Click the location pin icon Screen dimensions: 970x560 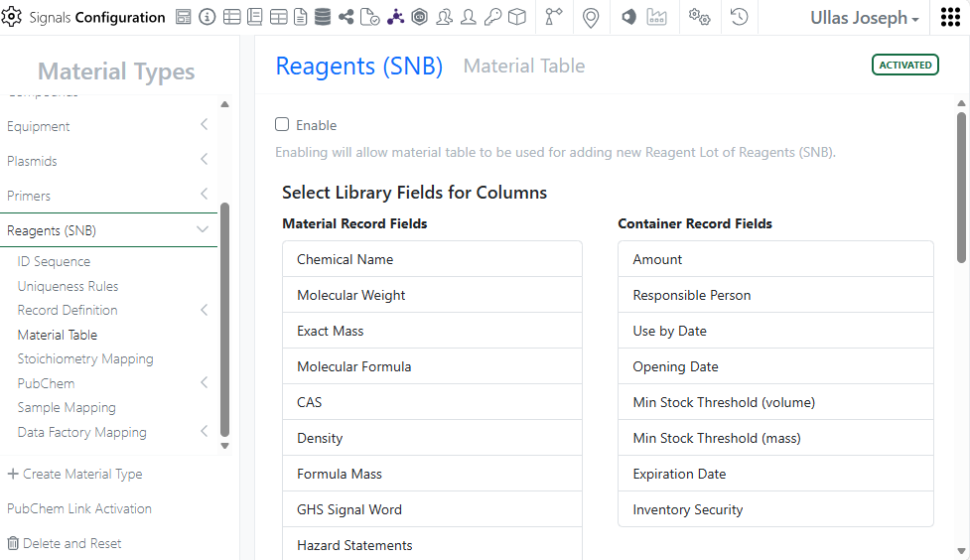click(591, 18)
